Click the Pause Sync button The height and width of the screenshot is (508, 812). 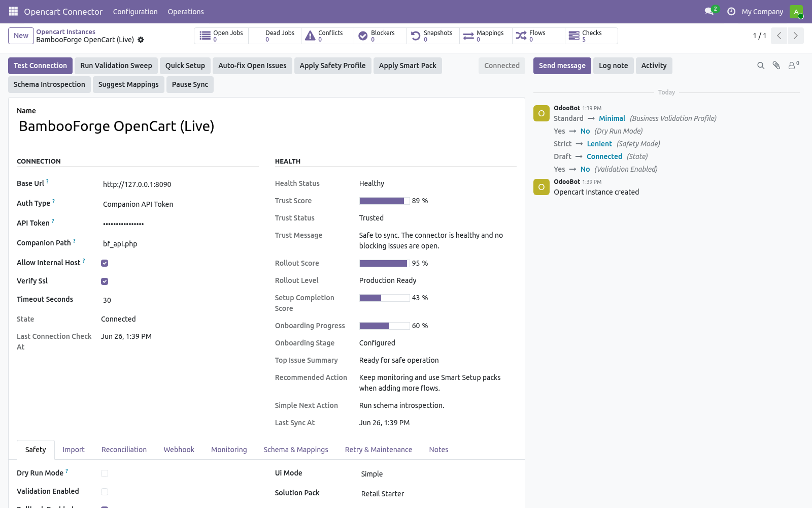point(190,84)
